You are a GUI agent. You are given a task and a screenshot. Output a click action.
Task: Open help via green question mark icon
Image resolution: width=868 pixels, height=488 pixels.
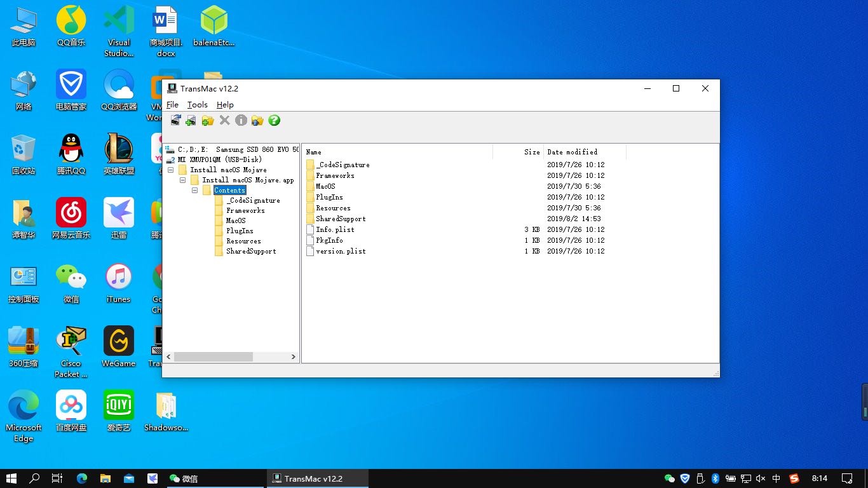274,121
